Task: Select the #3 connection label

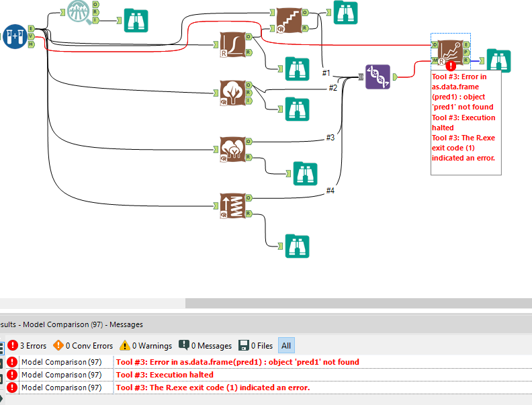Action: click(330, 138)
